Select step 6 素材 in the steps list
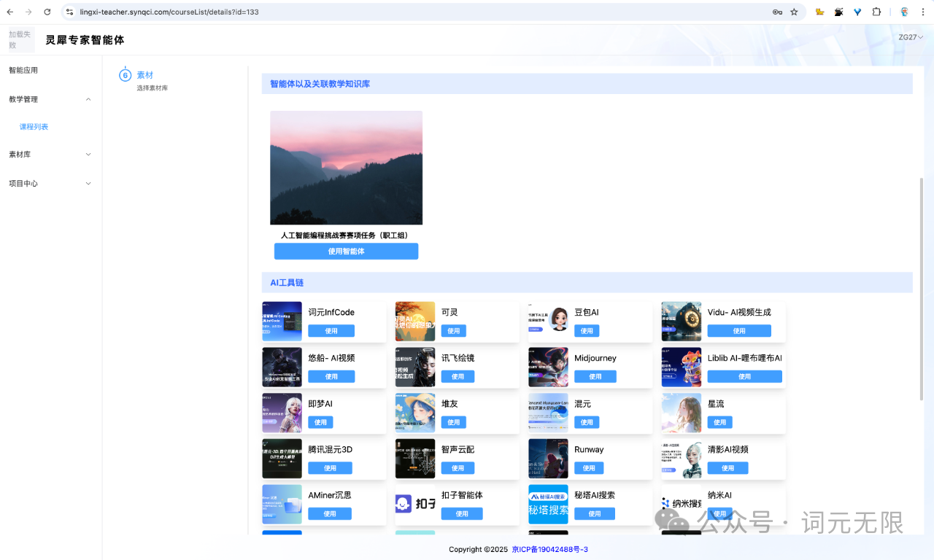Viewport: 934px width, 560px height. 145,75
